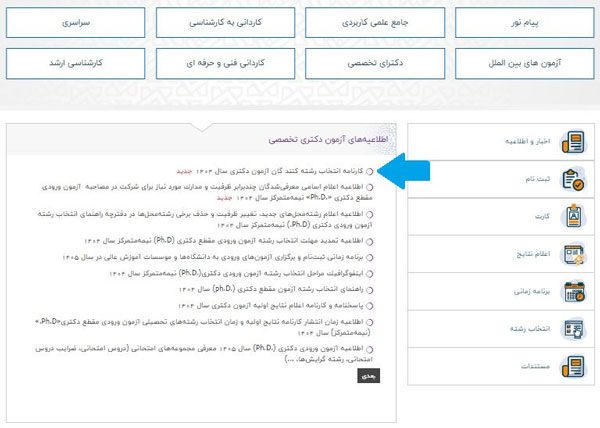Image resolution: width=600 pixels, height=428 pixels.
Task: Click the اعلام نتایج results icon
Action: tap(573, 254)
